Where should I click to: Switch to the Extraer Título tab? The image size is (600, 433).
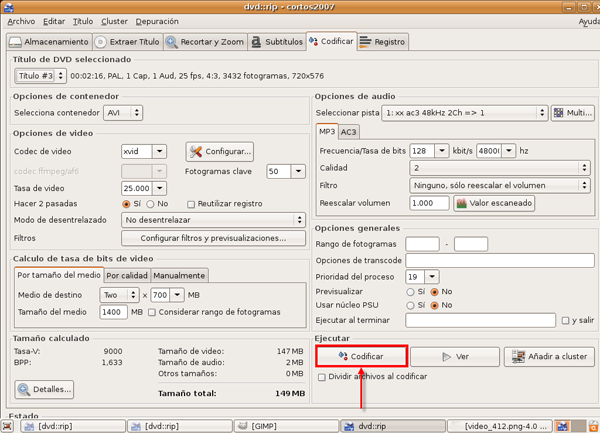[x=127, y=42]
